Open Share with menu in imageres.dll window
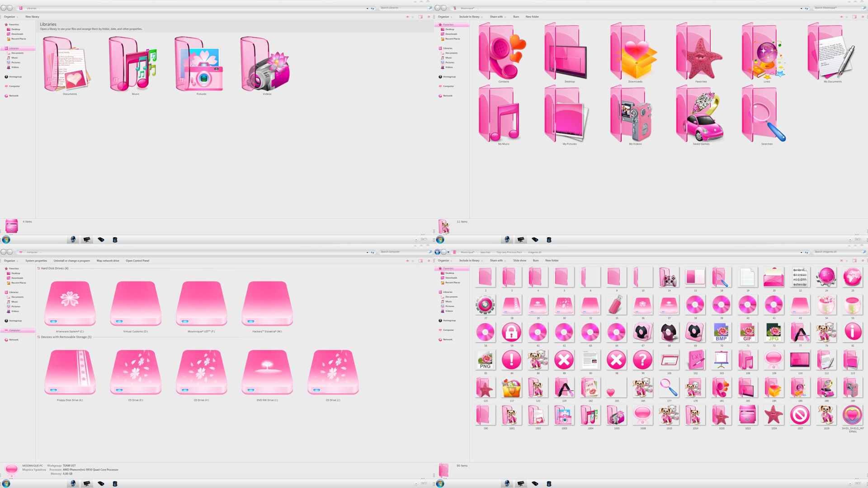 point(497,261)
